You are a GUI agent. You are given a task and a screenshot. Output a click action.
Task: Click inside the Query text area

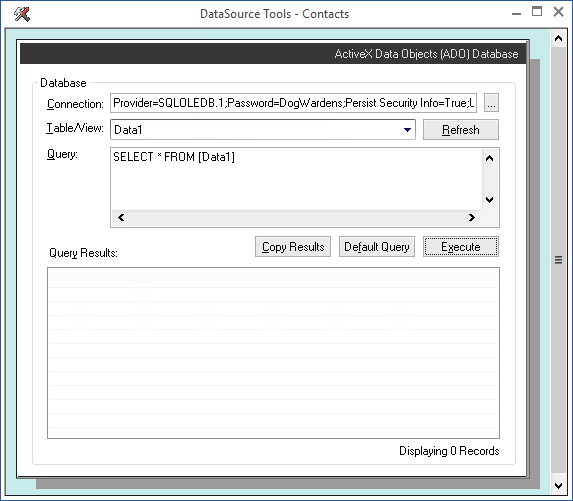(x=297, y=179)
